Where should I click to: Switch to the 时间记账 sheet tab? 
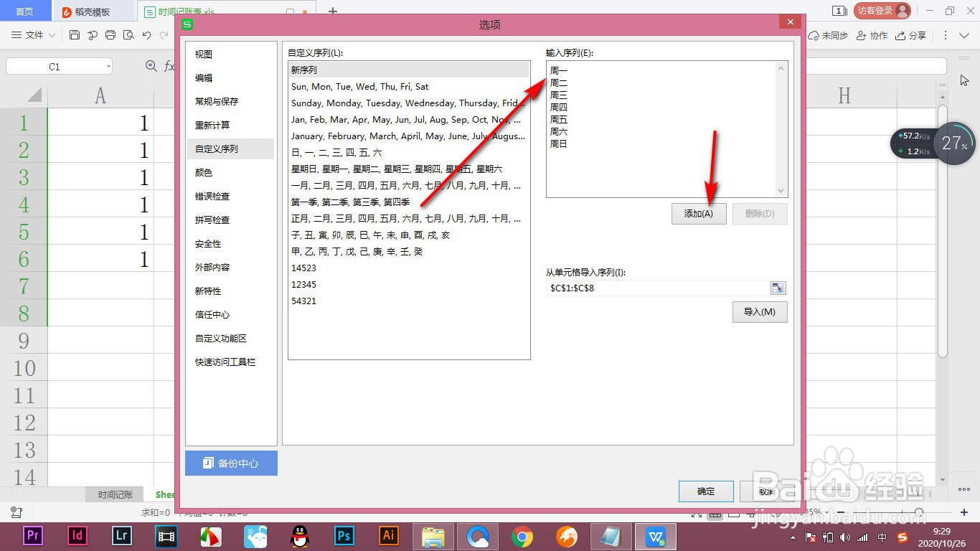(x=114, y=494)
